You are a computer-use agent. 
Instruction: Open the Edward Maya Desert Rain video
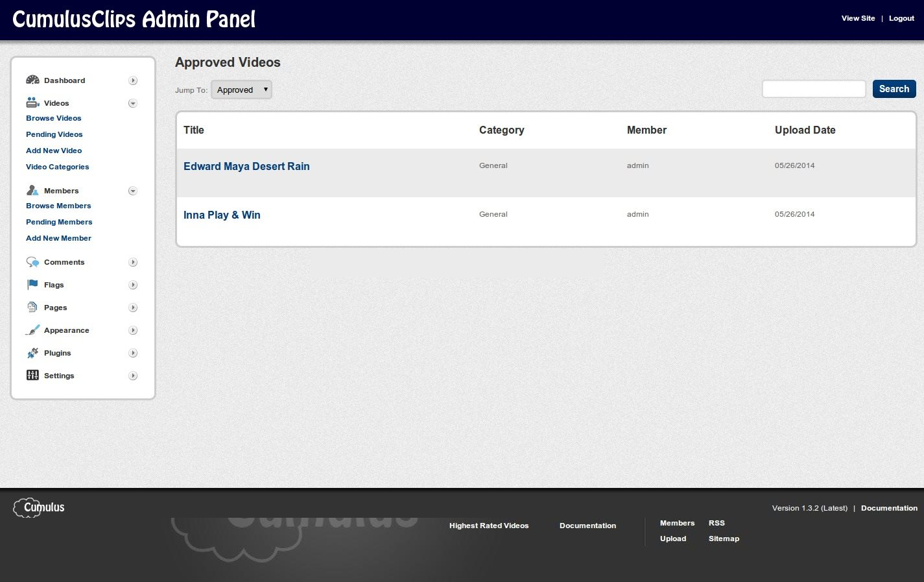pyautogui.click(x=246, y=166)
